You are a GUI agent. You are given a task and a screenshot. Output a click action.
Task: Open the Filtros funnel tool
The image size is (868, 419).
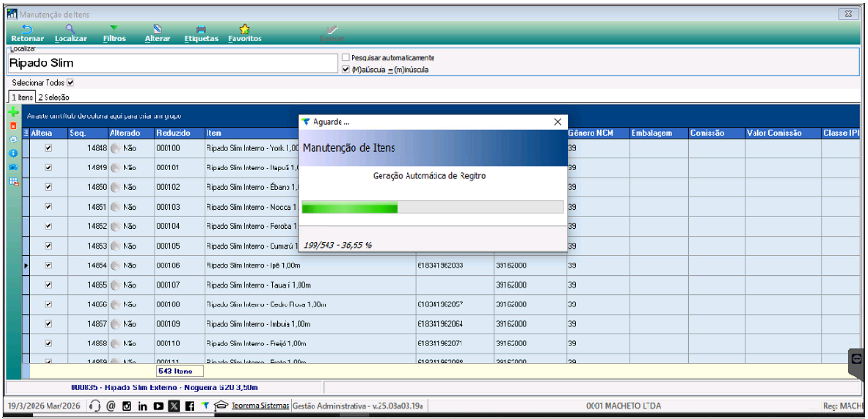(114, 34)
